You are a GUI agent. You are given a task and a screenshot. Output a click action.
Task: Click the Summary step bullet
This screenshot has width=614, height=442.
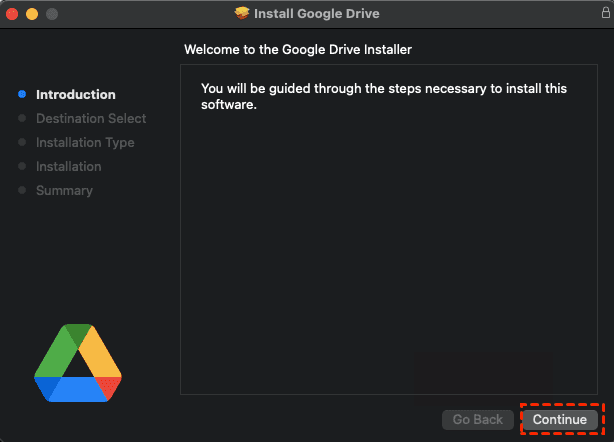click(22, 191)
